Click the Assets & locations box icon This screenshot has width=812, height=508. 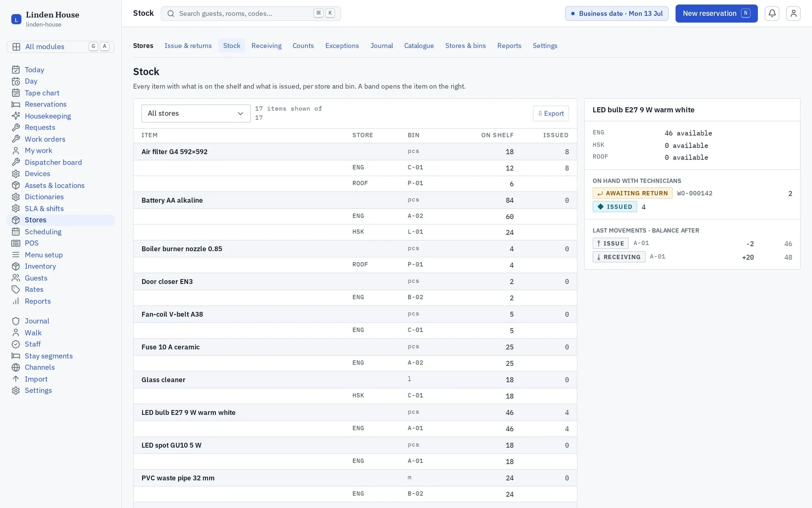pos(16,186)
